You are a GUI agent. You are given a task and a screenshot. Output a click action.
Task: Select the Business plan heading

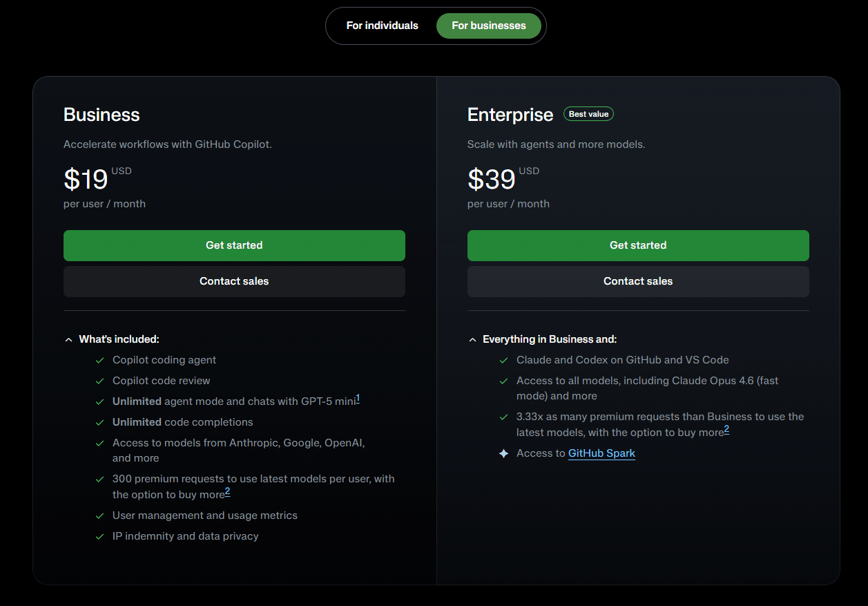[102, 115]
